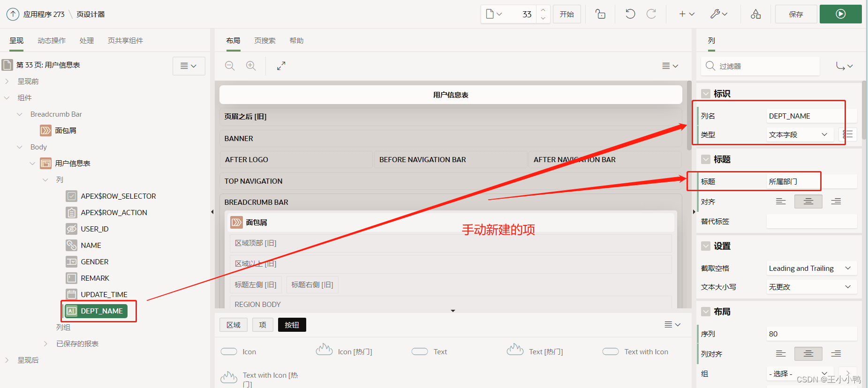
Task: Click the 项 gallery button
Action: 263,325
